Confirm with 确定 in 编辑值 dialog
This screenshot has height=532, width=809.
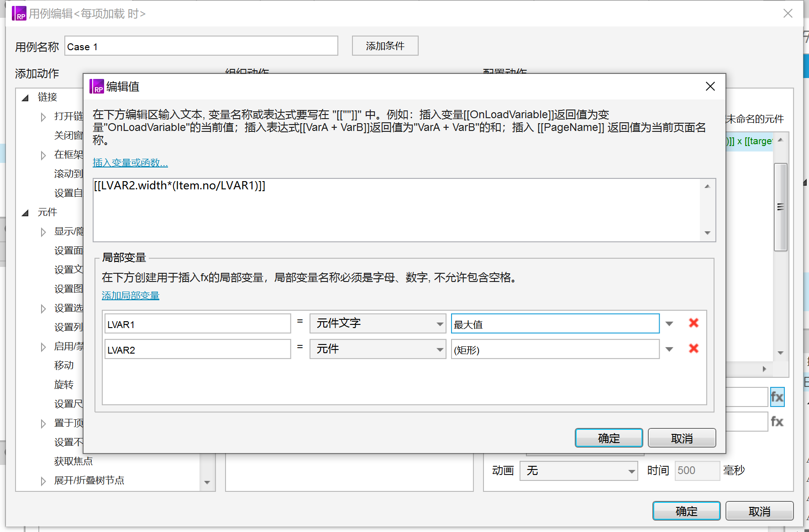[609, 438]
